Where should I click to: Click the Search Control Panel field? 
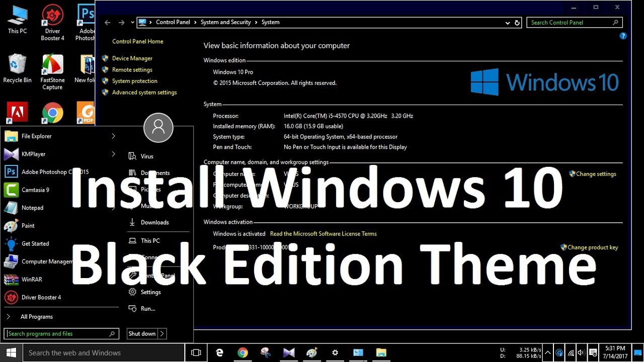(575, 23)
